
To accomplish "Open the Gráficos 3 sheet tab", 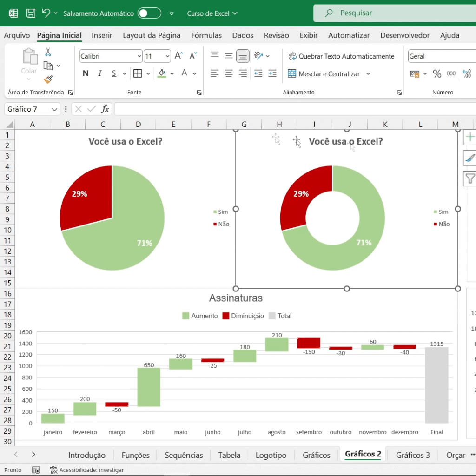I will pyautogui.click(x=412, y=455).
